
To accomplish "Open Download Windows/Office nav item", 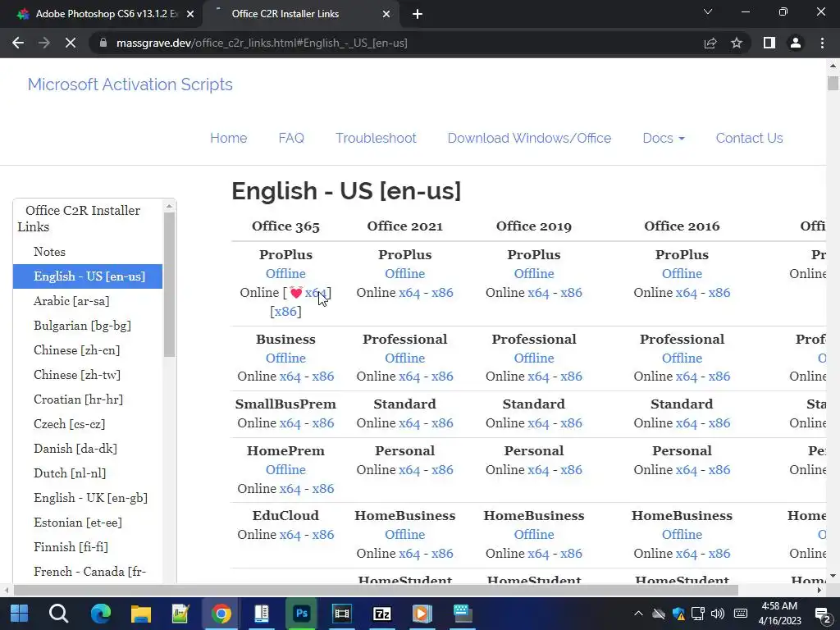I will [529, 138].
